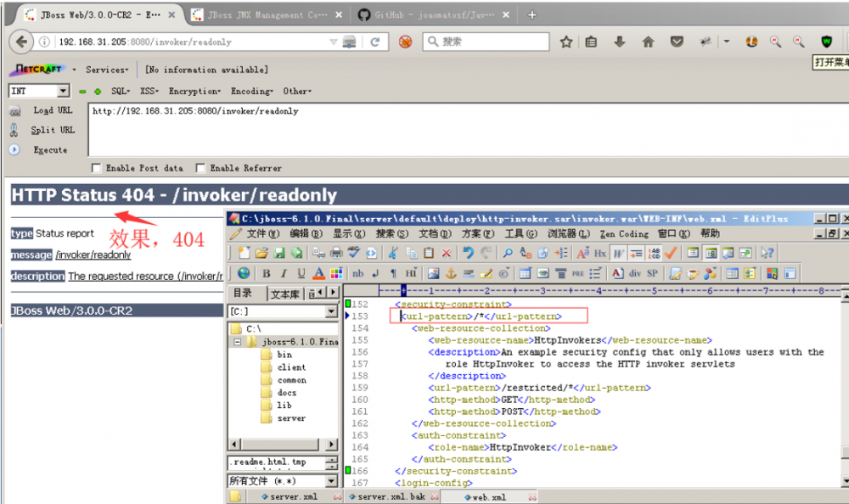The height and width of the screenshot is (504, 849).
Task: Click the browser Back arrow button
Action: point(21,42)
